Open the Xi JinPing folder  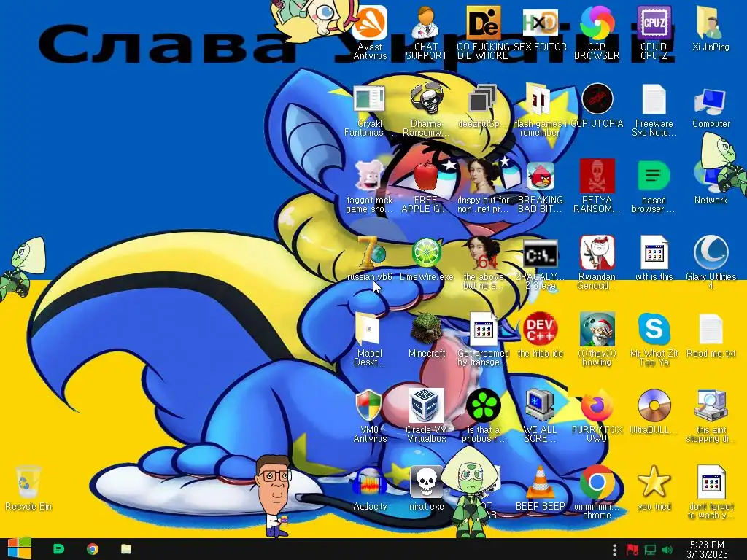(711, 28)
